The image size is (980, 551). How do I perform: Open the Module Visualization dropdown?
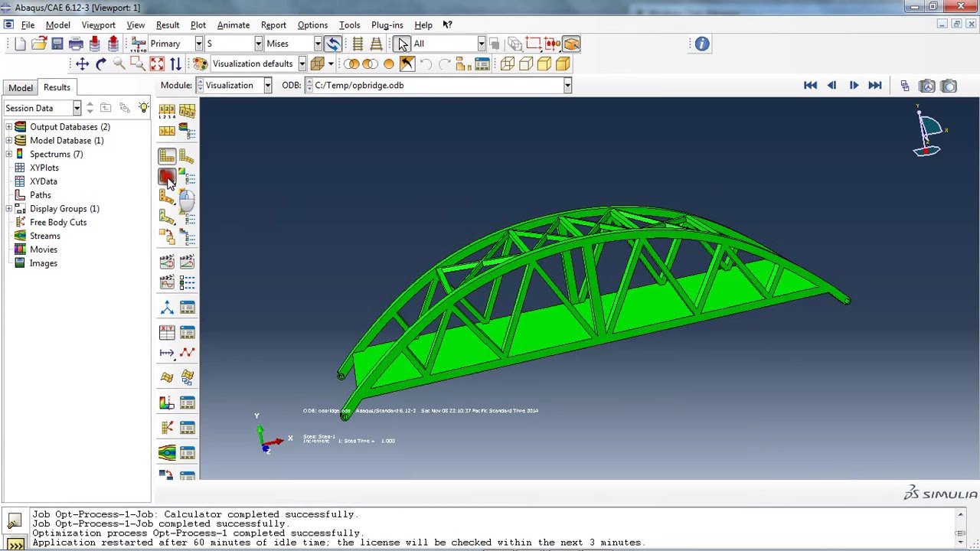coord(267,86)
